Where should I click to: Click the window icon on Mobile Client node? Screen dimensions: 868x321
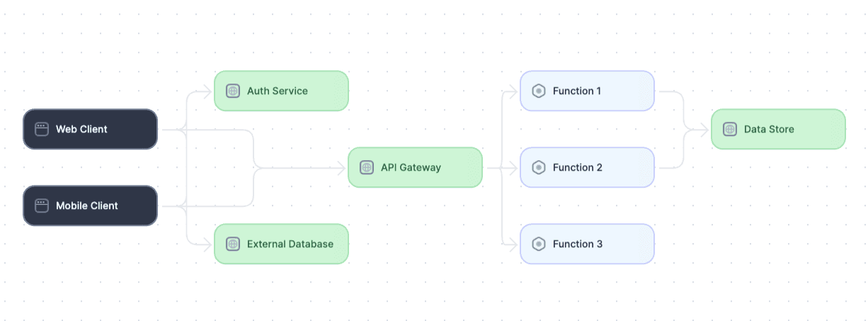point(42,205)
